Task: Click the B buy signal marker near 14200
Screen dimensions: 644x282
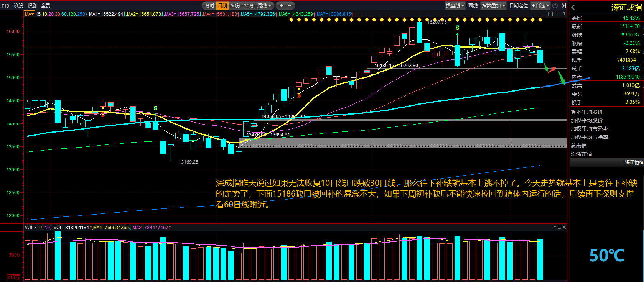Action: [103, 114]
